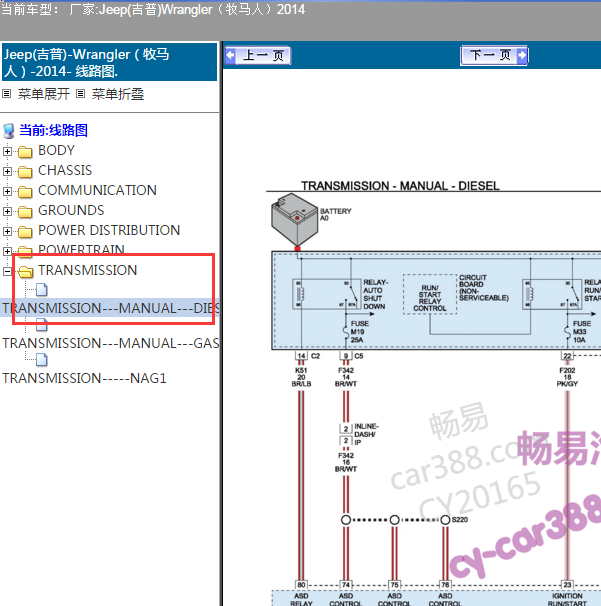Click the F202 18 PK/GY wire label

tap(567, 377)
